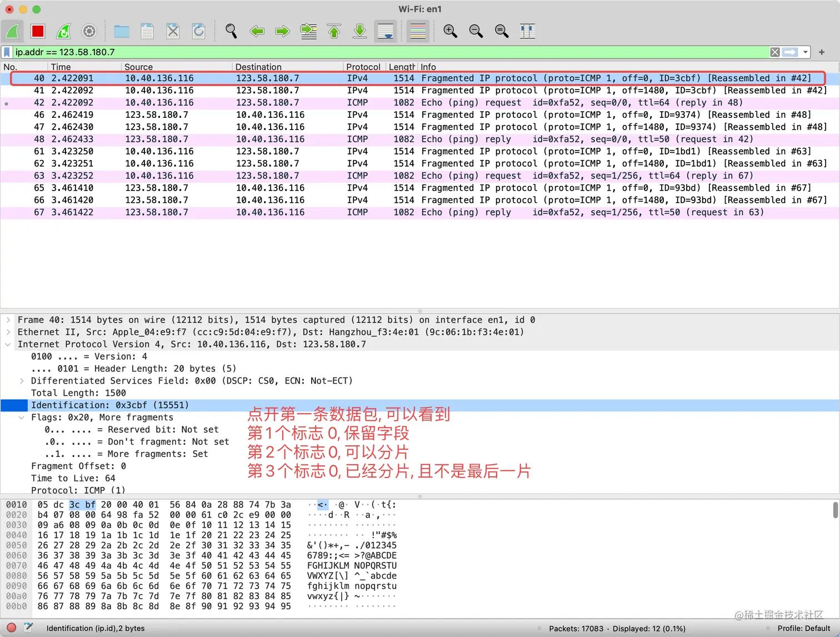Open expert information red circle
This screenshot has height=637, width=840.
[11, 628]
